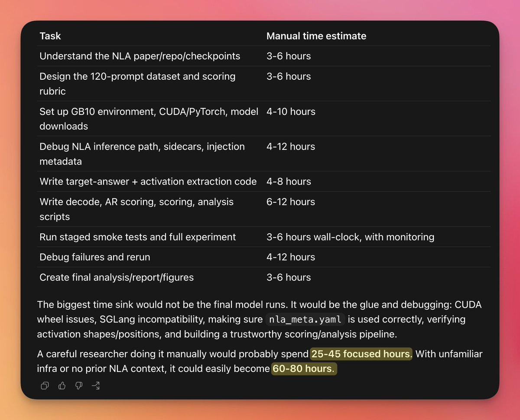Viewport: 520px width, 420px height.
Task: Select the 'Task' column header
Action: (50, 36)
